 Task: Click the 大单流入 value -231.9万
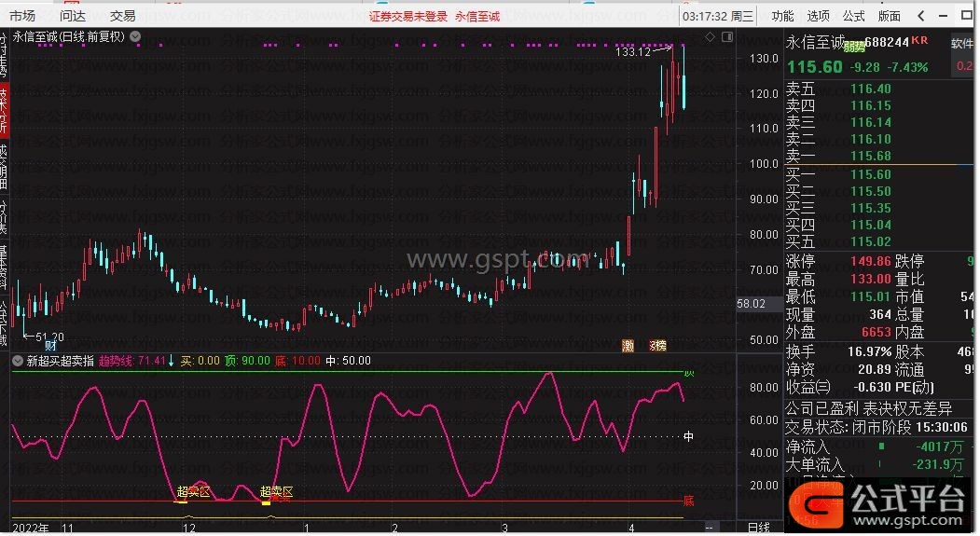coord(939,465)
